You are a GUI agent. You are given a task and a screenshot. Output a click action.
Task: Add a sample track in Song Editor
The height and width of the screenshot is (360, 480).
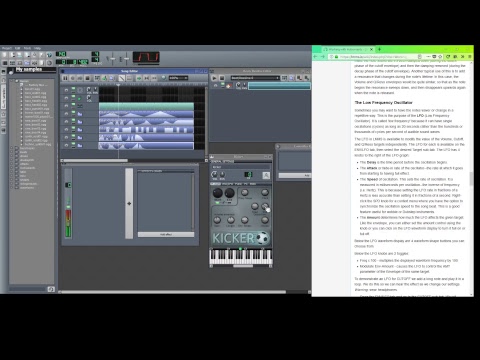pos(104,78)
